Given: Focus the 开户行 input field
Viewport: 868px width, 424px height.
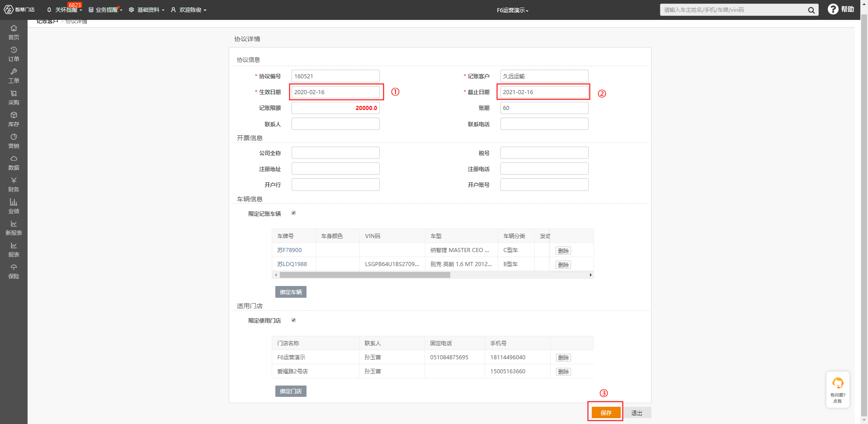Looking at the screenshot, I should click(335, 185).
